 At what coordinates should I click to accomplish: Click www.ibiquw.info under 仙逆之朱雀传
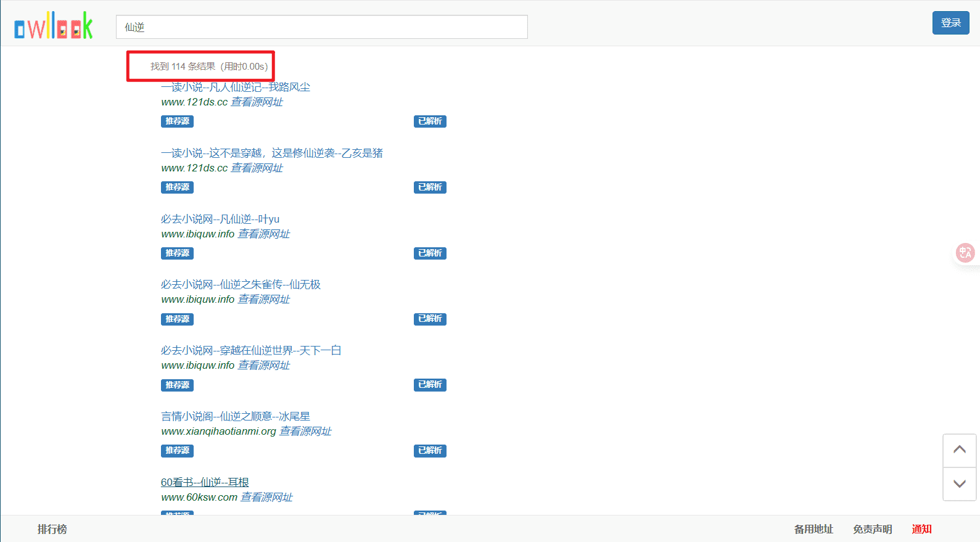point(198,299)
